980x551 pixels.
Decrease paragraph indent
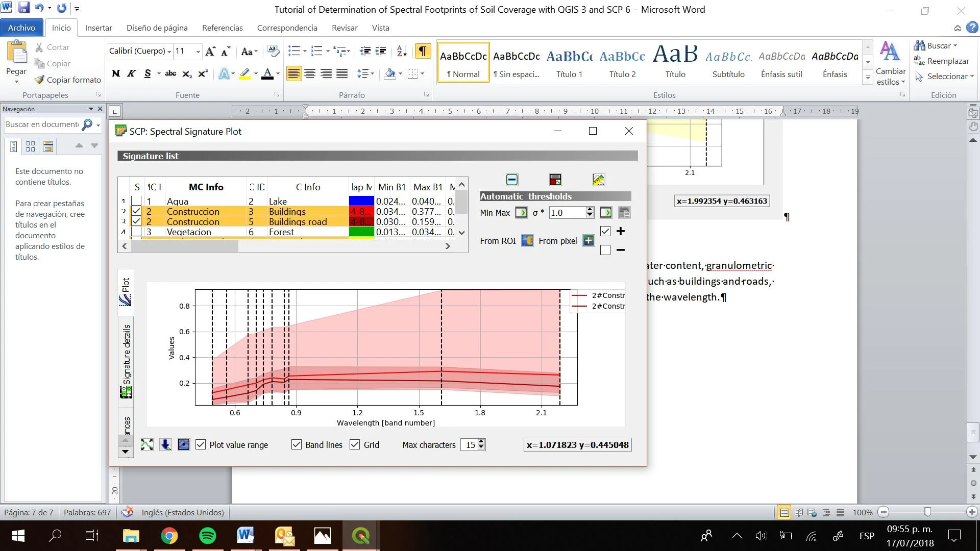pyautogui.click(x=365, y=51)
